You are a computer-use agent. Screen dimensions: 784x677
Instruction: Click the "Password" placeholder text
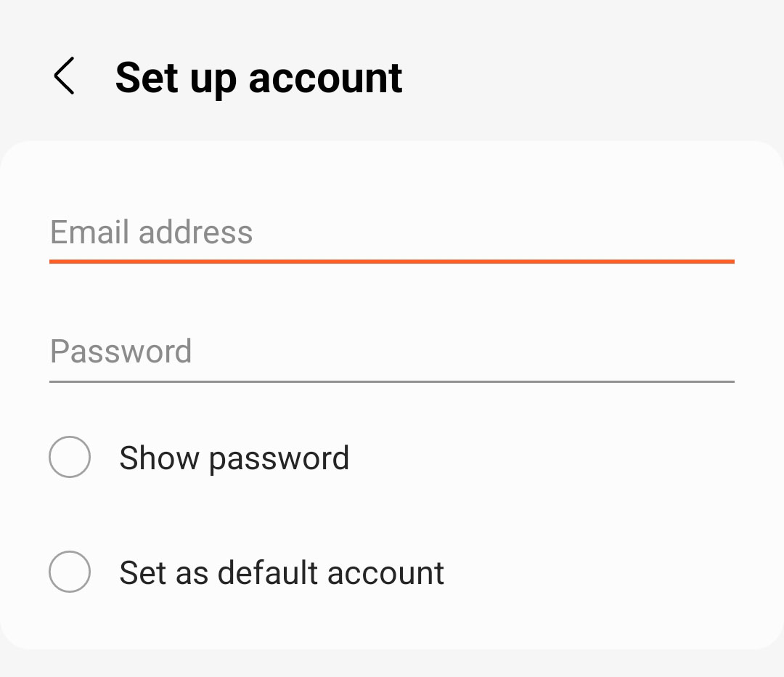click(x=121, y=352)
